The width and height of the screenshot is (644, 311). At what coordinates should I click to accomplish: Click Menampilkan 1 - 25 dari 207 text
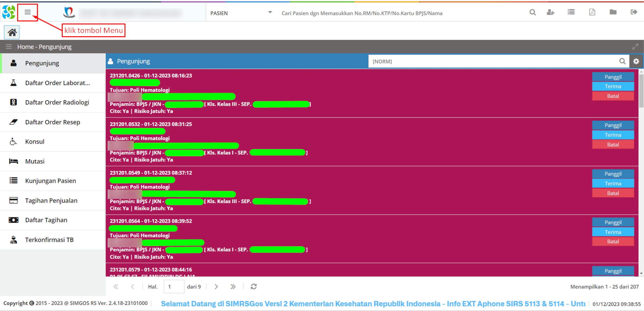(604, 286)
